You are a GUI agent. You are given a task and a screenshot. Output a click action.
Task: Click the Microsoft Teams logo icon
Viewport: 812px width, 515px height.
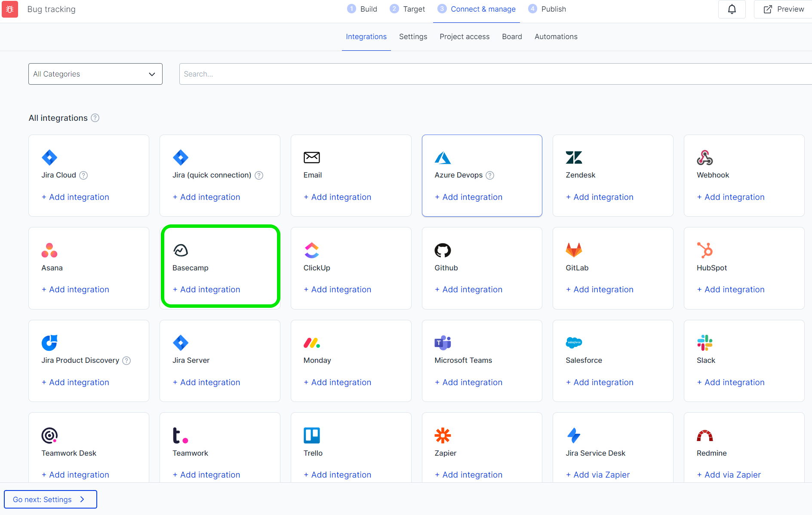(x=443, y=343)
